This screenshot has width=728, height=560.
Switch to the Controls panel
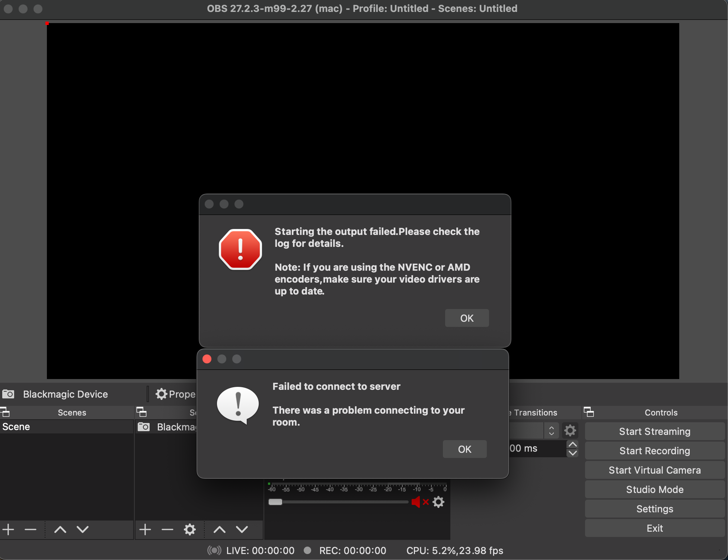pos(661,412)
